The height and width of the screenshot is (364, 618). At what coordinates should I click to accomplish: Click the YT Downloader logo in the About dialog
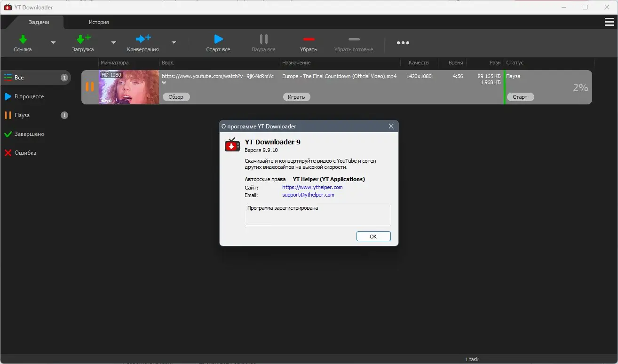tap(232, 145)
